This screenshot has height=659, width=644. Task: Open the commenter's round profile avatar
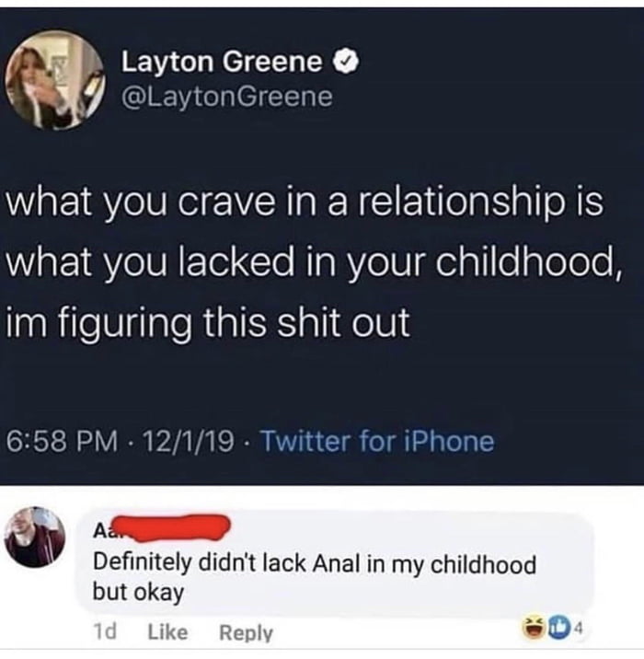[35, 538]
